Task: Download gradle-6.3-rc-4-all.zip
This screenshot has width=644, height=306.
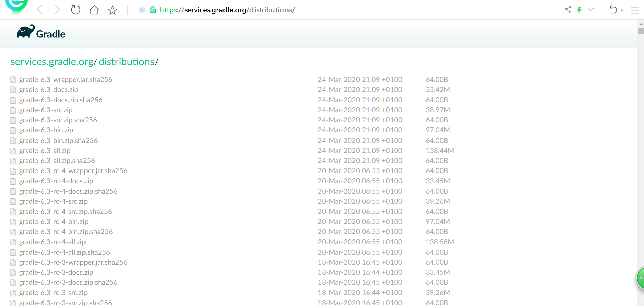Action: tap(52, 242)
